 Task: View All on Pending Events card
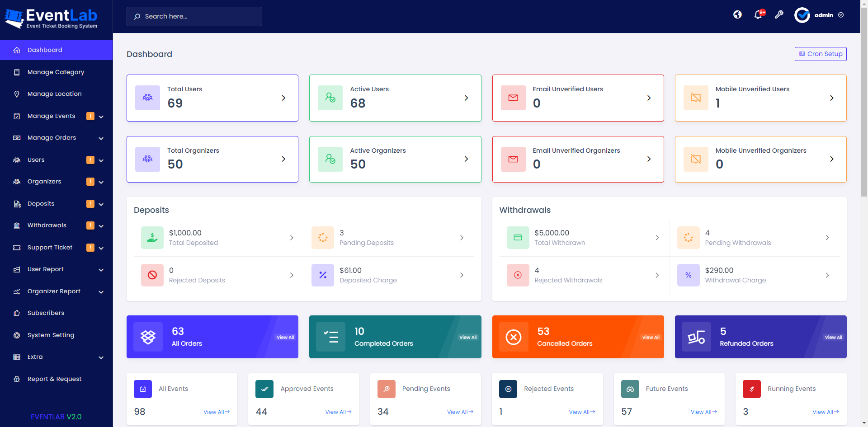(x=460, y=412)
